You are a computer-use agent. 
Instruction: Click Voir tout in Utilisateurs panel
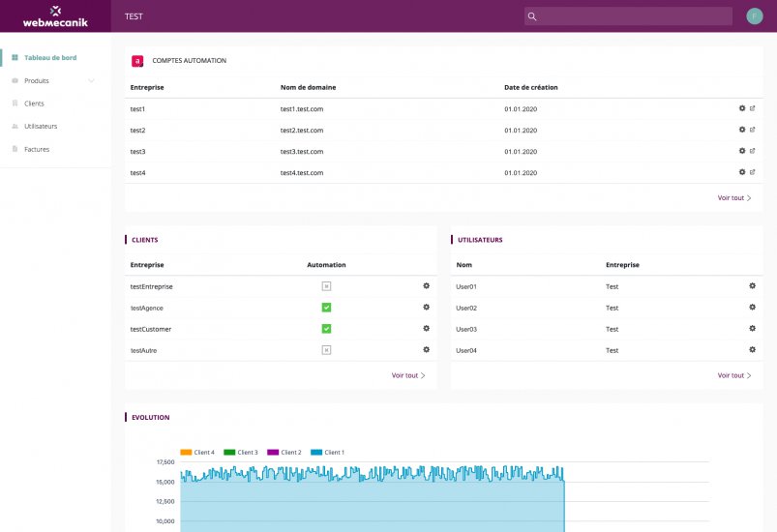734,375
